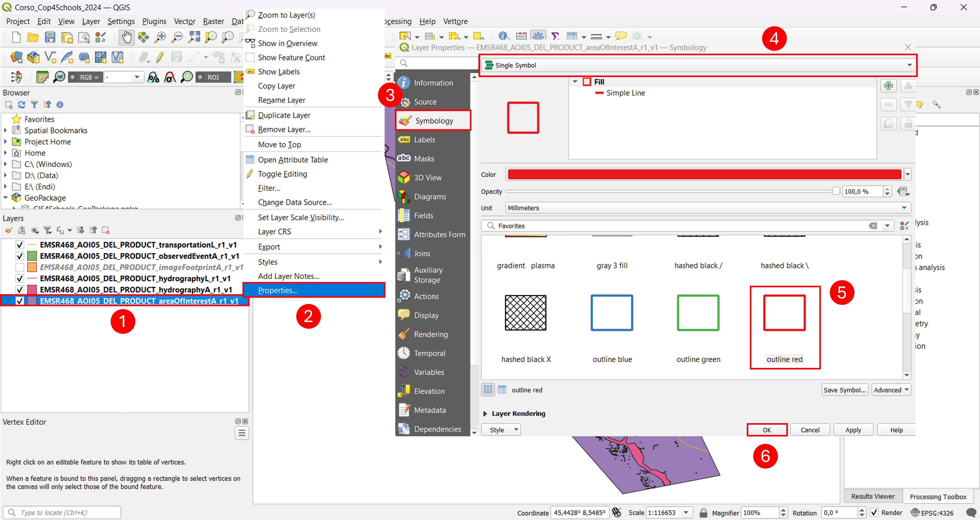Enable the imageFootprintA layer checkbox
This screenshot has height=520, width=980.
coord(20,267)
